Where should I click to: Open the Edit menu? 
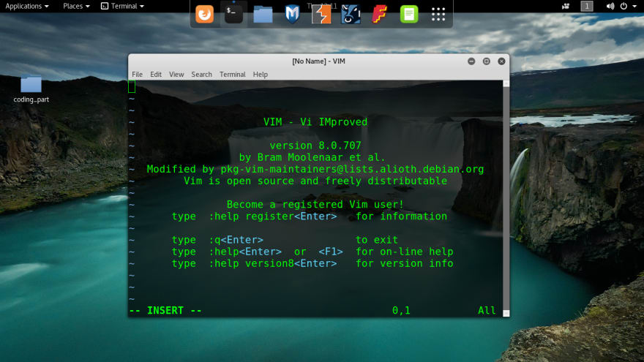click(x=156, y=75)
